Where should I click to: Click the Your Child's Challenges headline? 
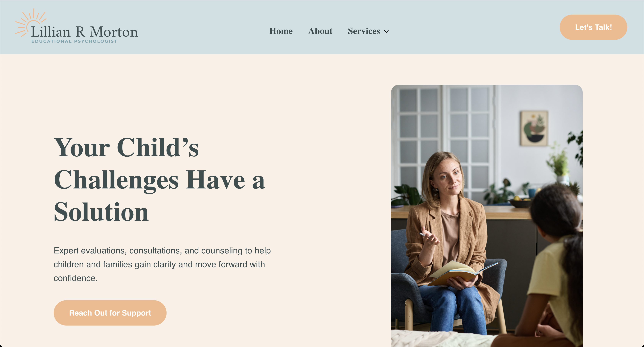(159, 179)
